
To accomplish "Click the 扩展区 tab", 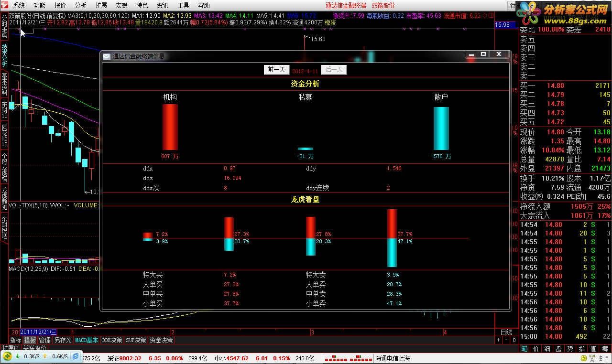I will (11, 348).
